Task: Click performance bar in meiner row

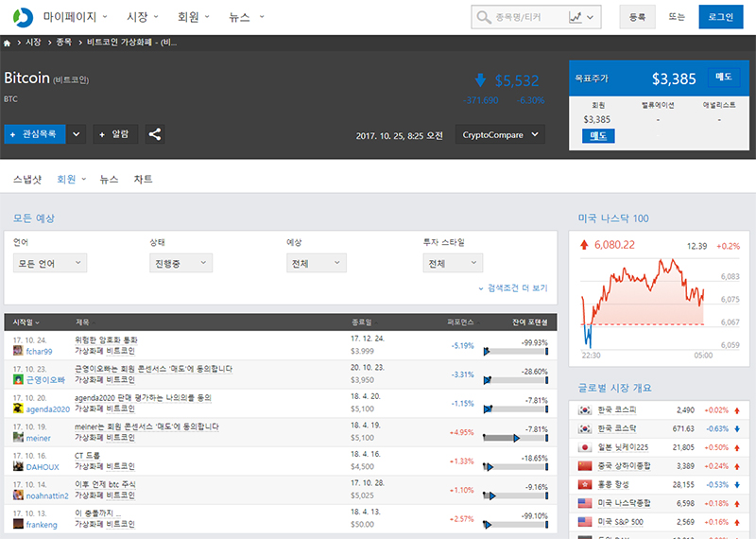Action: click(516, 438)
